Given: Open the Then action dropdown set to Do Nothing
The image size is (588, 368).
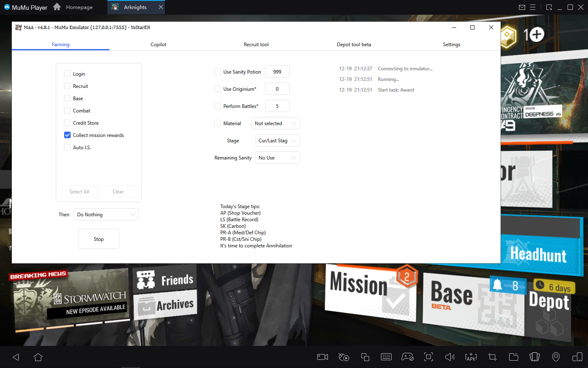Looking at the screenshot, I should click(106, 214).
